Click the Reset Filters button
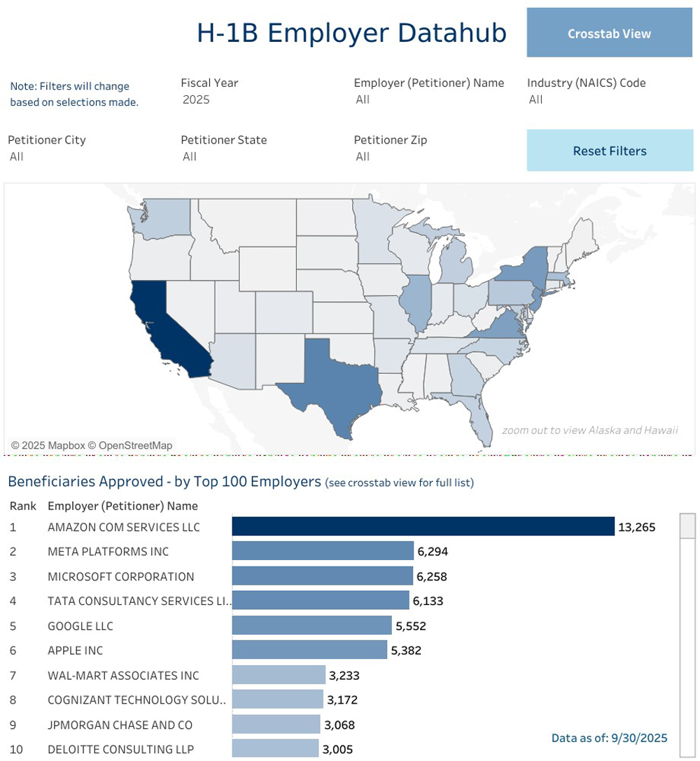Screen dimensions: 700x761 click(609, 151)
